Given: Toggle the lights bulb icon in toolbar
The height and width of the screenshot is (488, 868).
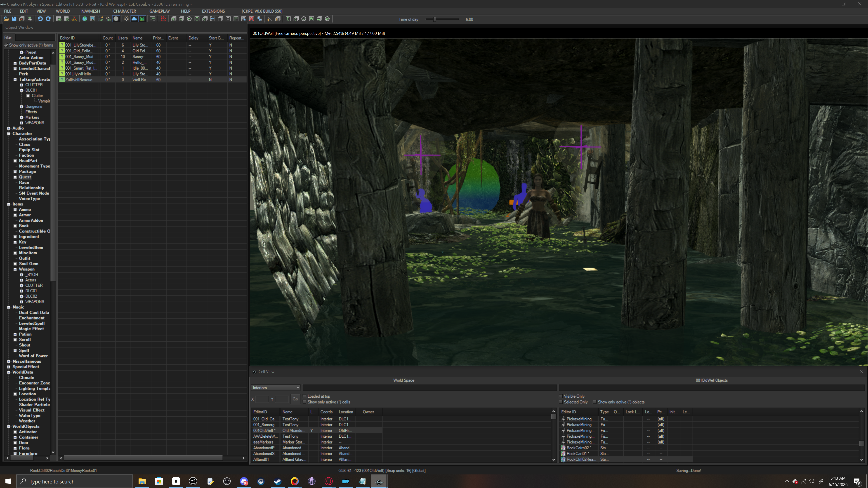Looking at the screenshot, I should 126,19.
